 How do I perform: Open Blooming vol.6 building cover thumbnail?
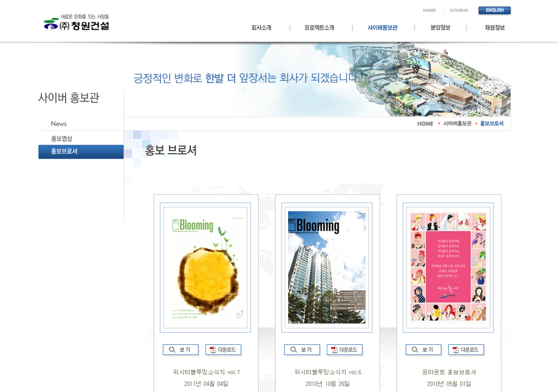pos(327,267)
